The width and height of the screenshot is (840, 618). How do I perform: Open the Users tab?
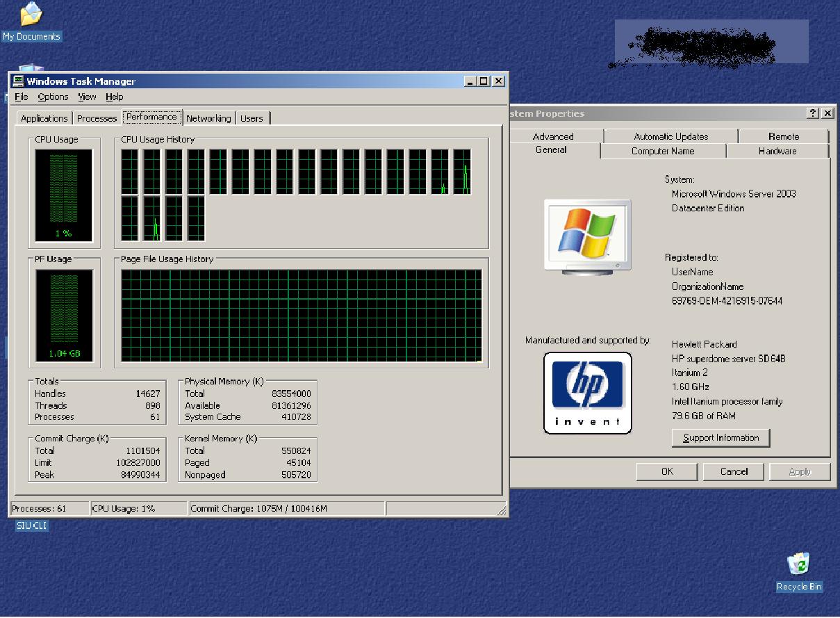[x=252, y=118]
